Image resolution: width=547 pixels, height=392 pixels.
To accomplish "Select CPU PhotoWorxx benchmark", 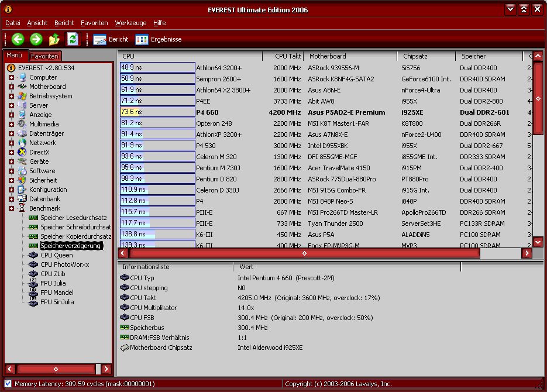I will (65, 264).
